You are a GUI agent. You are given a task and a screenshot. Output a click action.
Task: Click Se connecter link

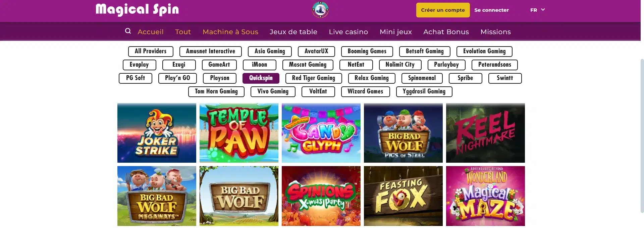[x=491, y=10]
